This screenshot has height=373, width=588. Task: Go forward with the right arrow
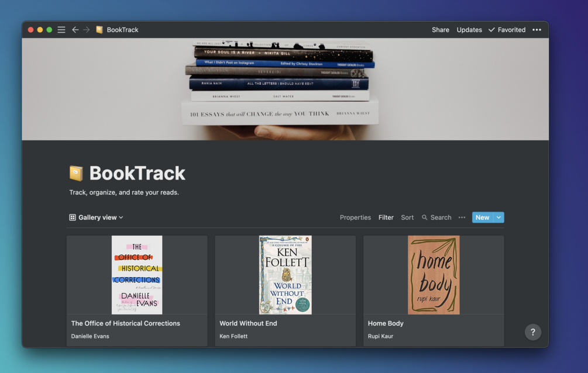(x=87, y=30)
